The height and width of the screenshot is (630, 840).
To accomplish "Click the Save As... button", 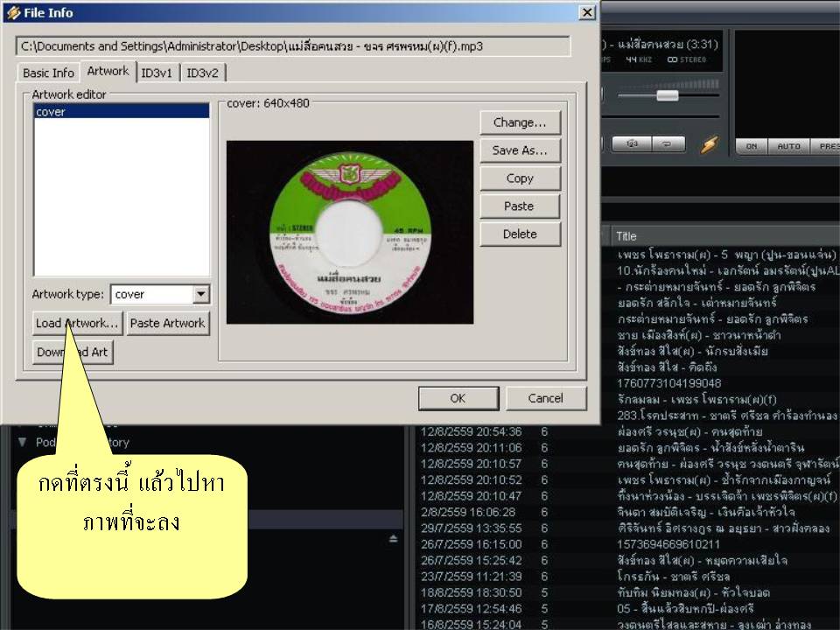I will coord(520,150).
